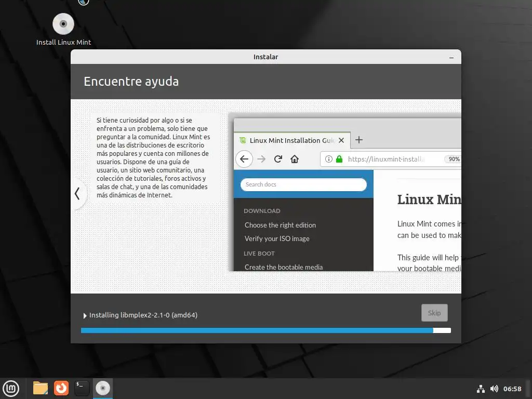Click the green padlock icon
The height and width of the screenshot is (399, 532).
click(339, 159)
